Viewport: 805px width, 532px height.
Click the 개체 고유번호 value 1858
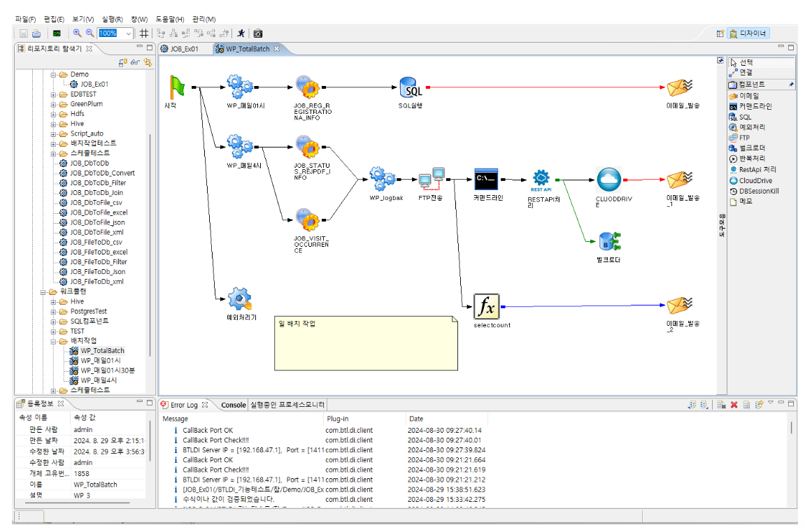[82, 473]
